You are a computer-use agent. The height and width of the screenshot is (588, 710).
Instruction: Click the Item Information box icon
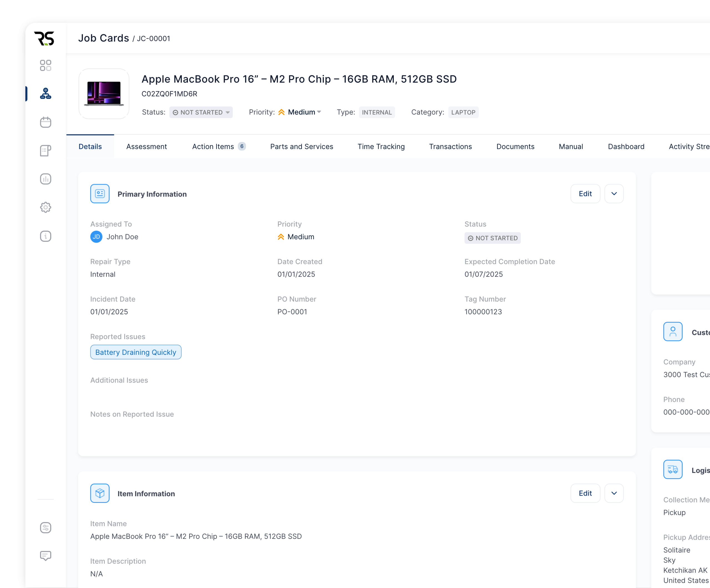point(100,493)
